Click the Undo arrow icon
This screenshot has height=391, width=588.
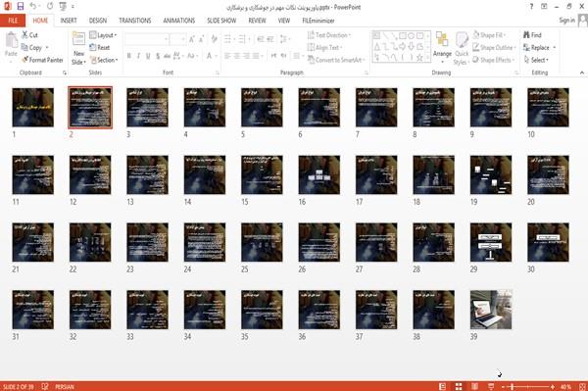click(x=33, y=6)
